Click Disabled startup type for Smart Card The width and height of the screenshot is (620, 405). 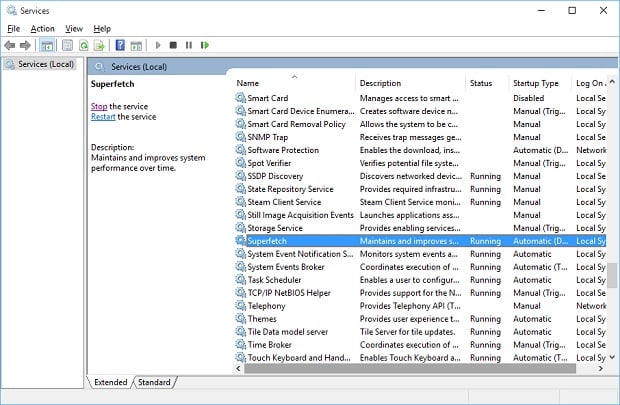528,98
